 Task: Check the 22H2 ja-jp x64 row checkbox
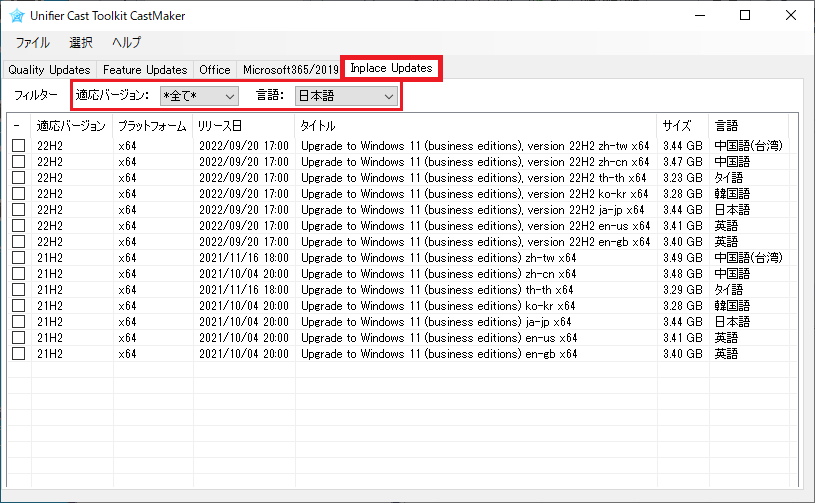coord(19,210)
